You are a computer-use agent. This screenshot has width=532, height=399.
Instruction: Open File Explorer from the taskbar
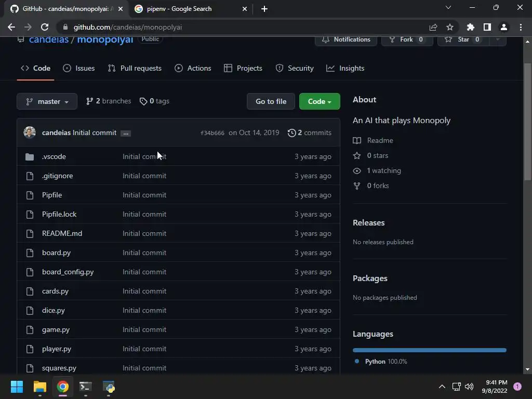(39, 387)
